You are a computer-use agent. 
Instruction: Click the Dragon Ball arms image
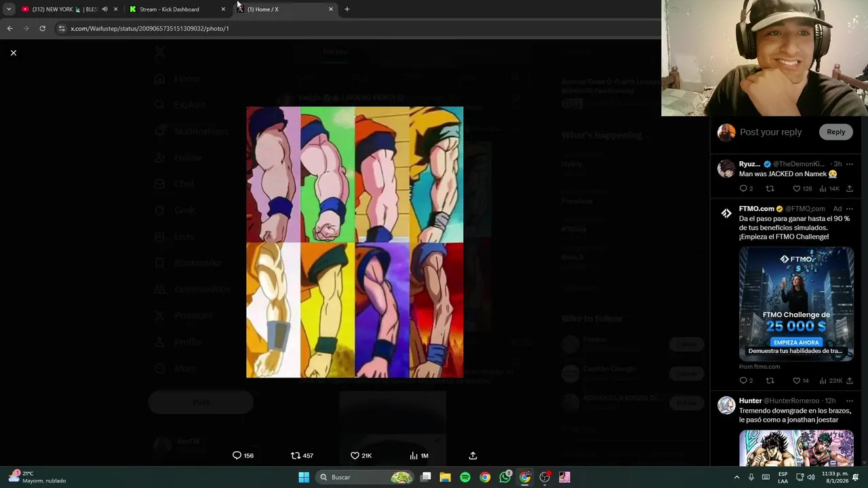click(355, 242)
